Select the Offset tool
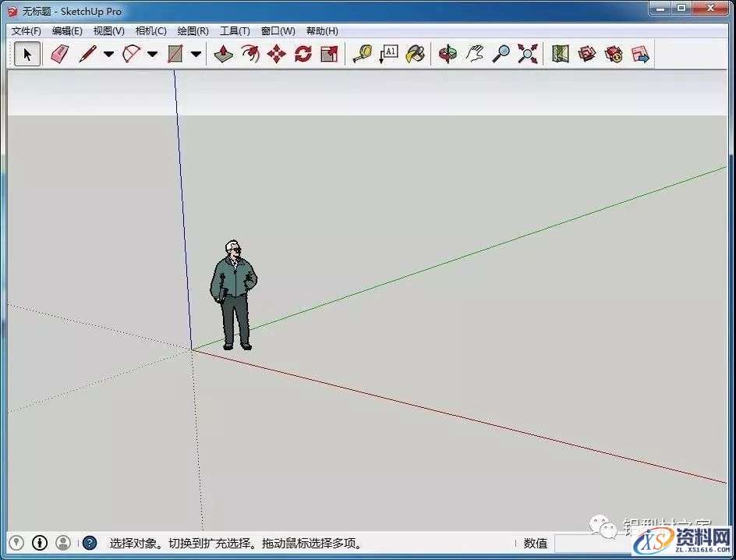Screen dimensions: 736x560 click(327, 54)
